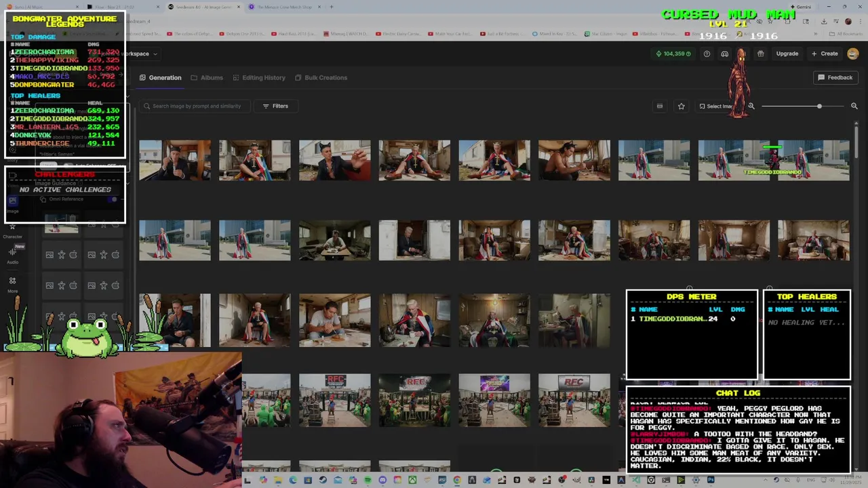
Task: Click the zoom-in magnifier icon
Action: pos(854,106)
